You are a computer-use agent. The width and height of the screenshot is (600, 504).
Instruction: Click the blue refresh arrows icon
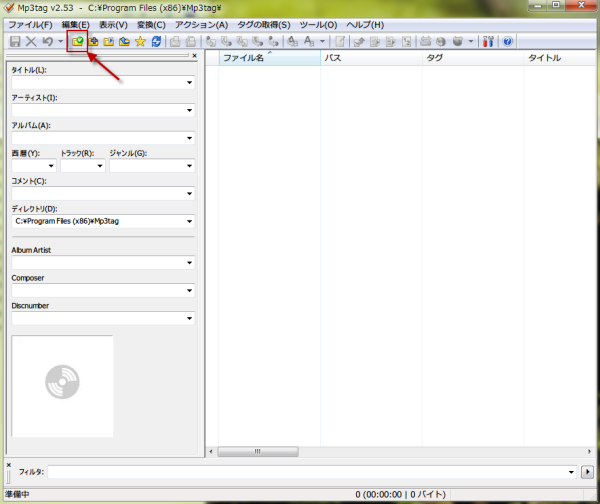tap(156, 41)
